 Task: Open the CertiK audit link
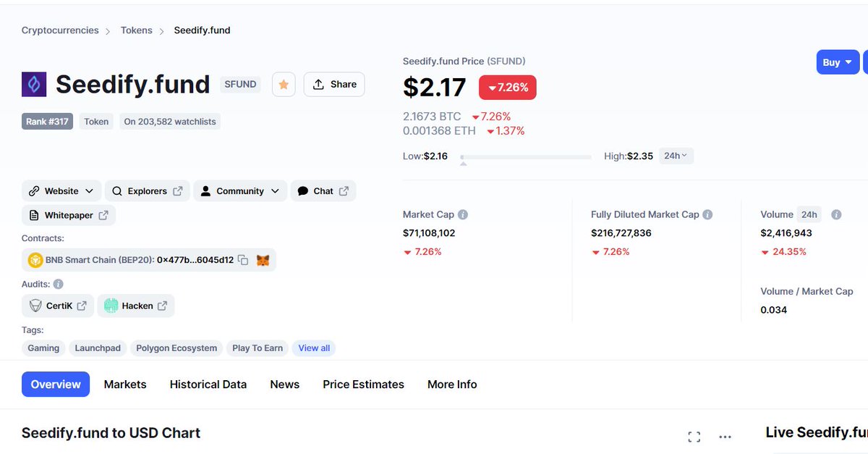click(x=58, y=306)
